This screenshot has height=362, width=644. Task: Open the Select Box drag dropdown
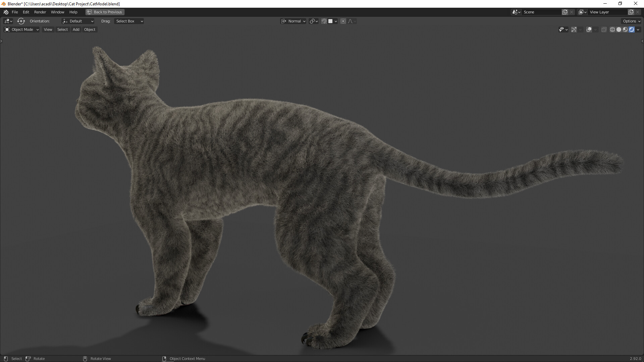point(129,21)
